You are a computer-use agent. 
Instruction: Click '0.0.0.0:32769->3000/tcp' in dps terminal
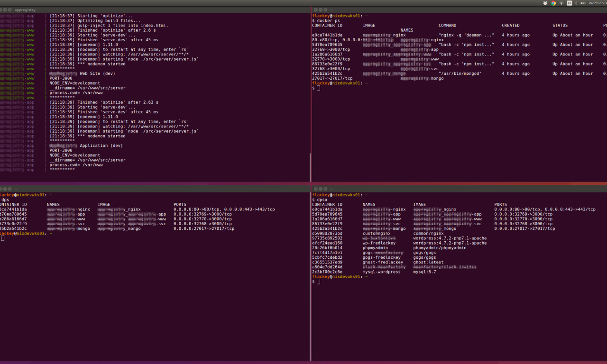coord(202,214)
